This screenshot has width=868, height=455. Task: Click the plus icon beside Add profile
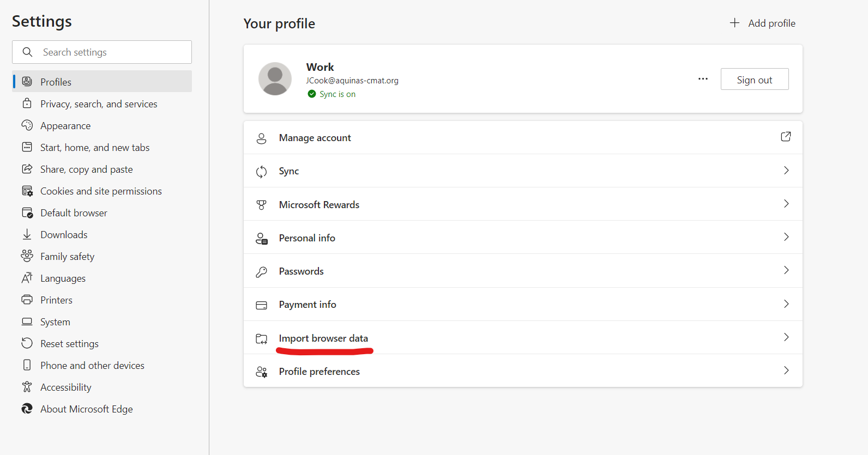[735, 23]
